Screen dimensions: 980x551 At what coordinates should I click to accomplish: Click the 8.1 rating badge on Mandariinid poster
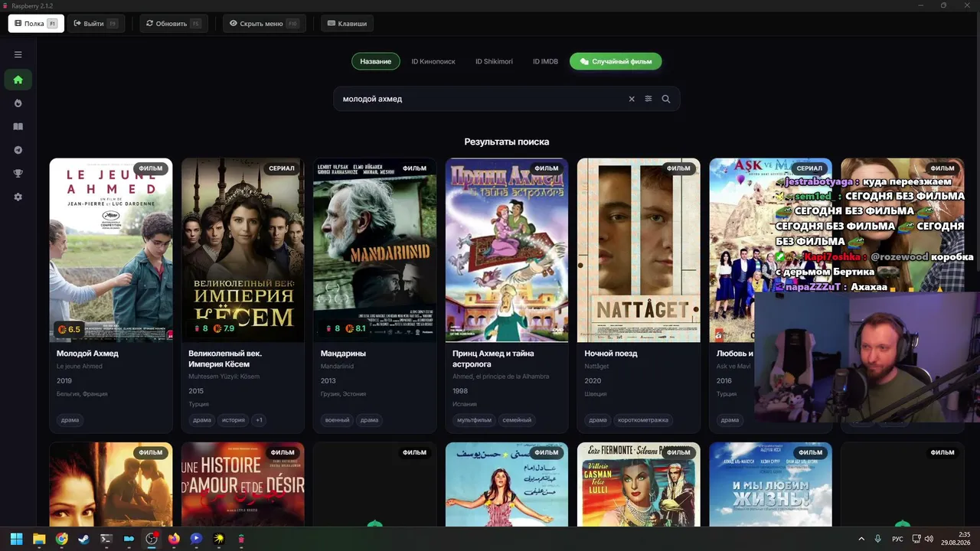pos(355,329)
